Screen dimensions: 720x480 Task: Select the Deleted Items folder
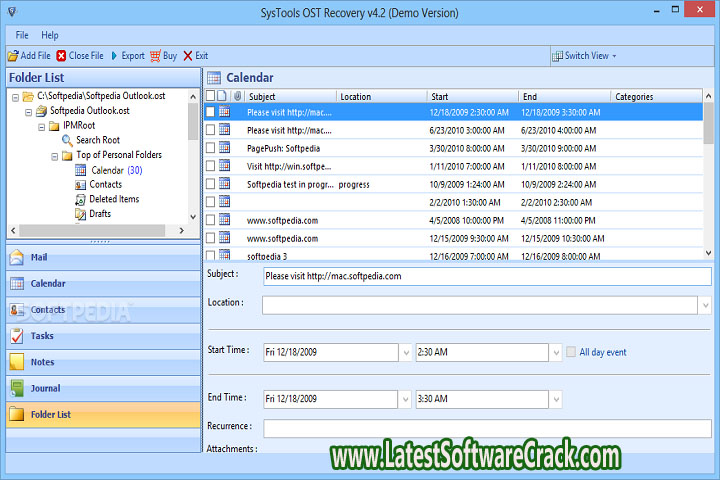click(x=113, y=199)
